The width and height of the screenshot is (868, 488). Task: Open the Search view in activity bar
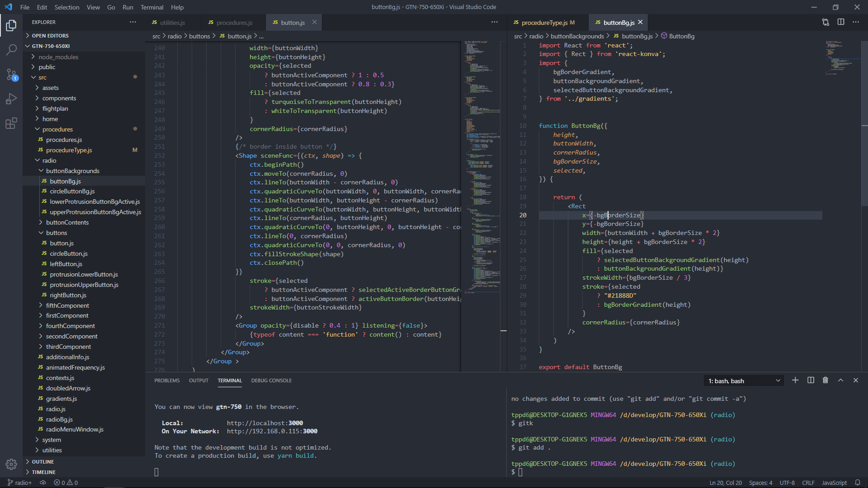click(x=11, y=50)
